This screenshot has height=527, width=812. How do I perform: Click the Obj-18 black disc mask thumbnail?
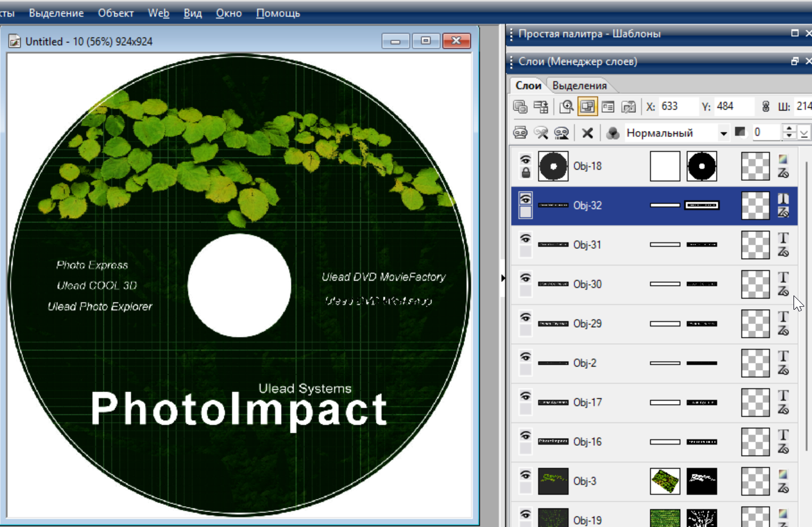click(x=702, y=166)
